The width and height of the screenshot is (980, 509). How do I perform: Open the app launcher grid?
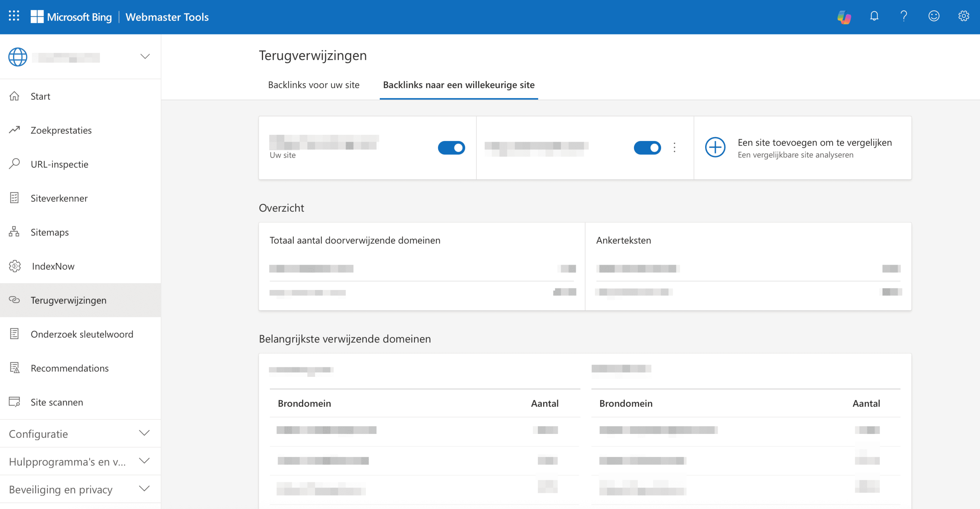pos(14,16)
